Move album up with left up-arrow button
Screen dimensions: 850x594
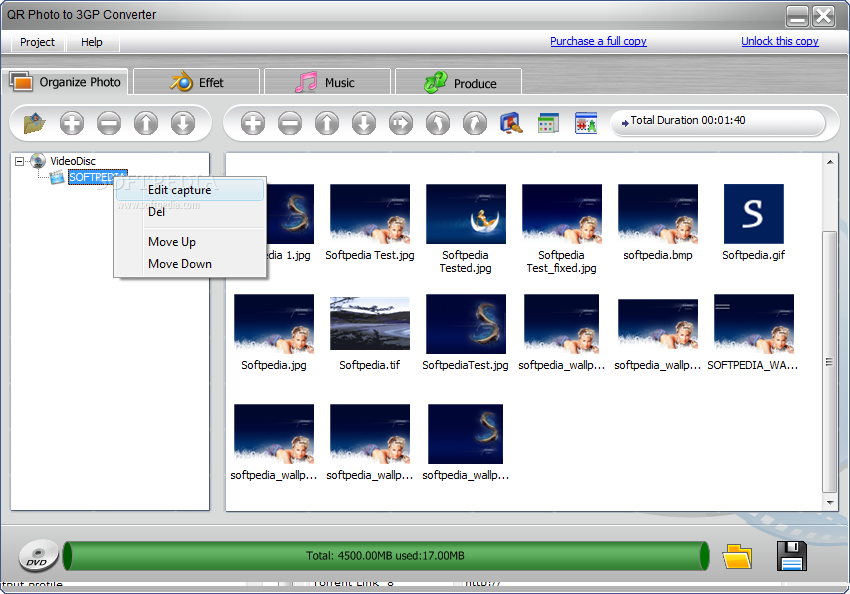pos(146,123)
